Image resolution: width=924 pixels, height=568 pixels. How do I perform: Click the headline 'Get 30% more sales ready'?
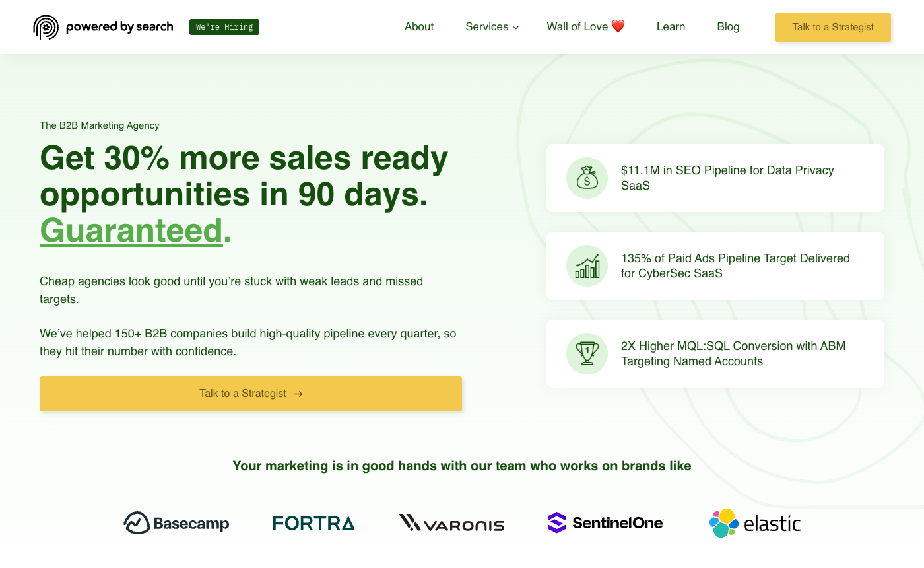(244, 158)
